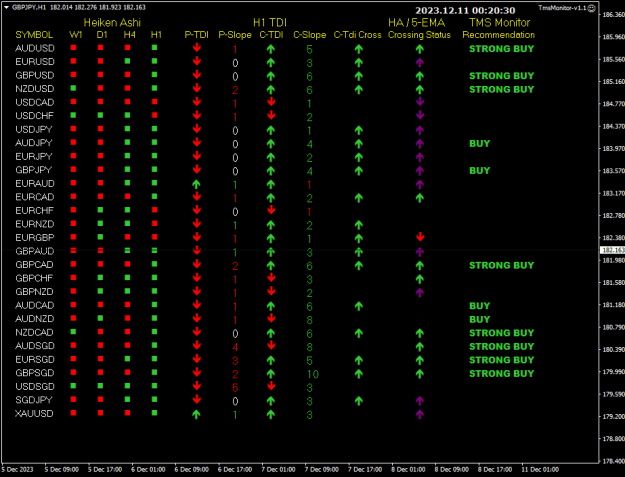This screenshot has height=477, width=625.
Task: Select GBPSGD's H1 green square
Action: click(x=155, y=373)
